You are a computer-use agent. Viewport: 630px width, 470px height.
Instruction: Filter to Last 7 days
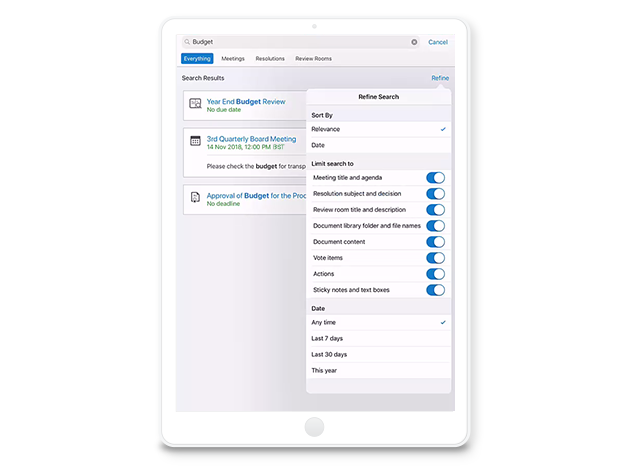pyautogui.click(x=378, y=339)
